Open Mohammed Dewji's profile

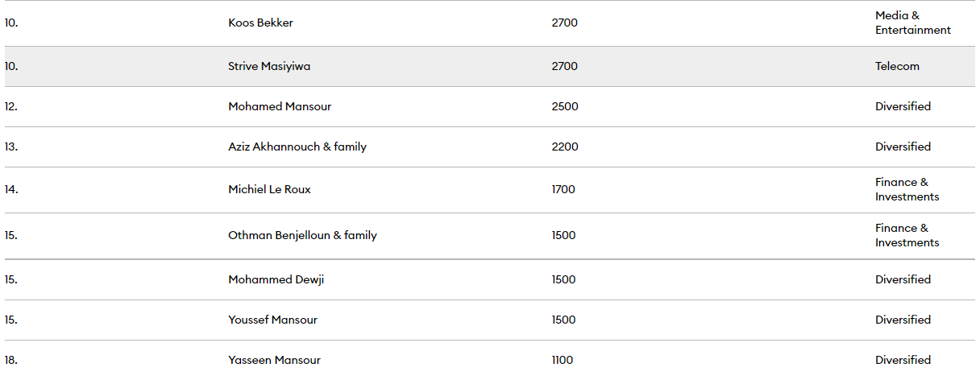(x=276, y=279)
